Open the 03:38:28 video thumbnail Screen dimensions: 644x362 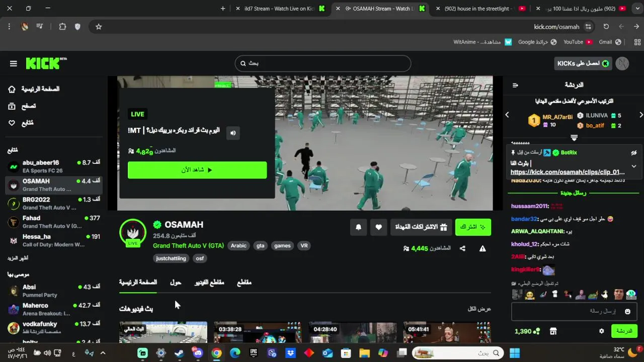[x=258, y=332]
